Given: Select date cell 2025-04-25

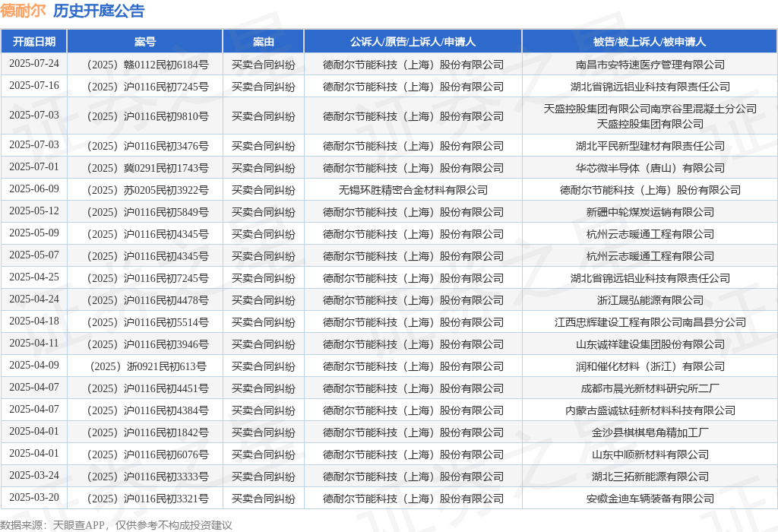Looking at the screenshot, I should (x=33, y=277).
